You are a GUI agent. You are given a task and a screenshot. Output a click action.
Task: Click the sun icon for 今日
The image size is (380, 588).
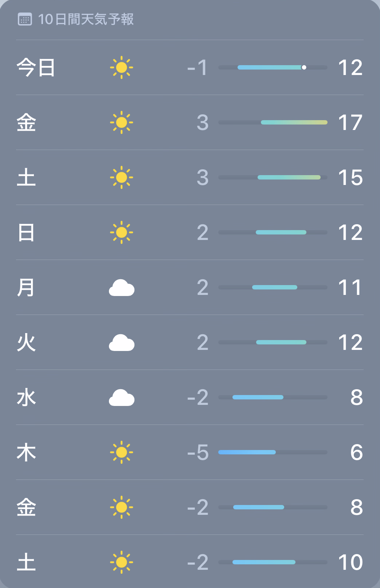click(121, 67)
